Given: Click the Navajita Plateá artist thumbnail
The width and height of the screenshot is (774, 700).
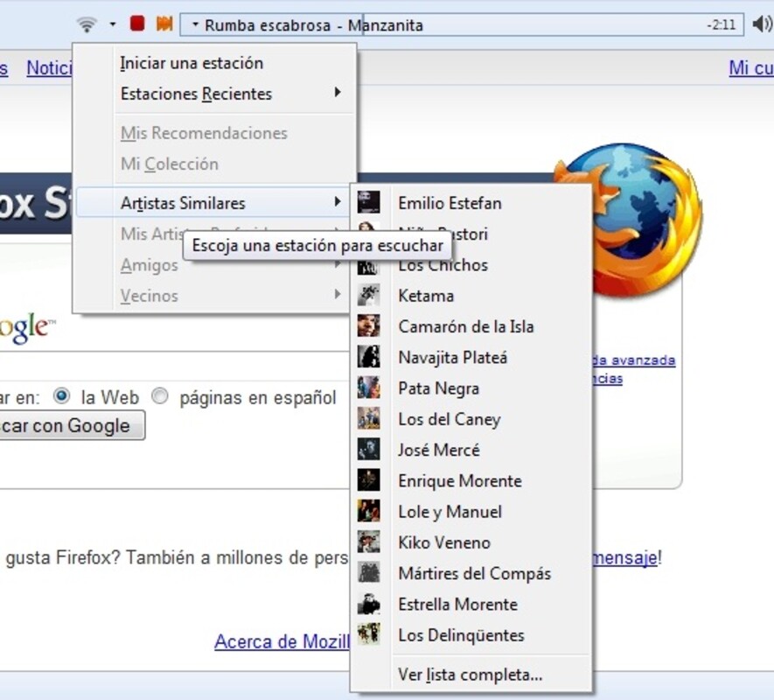Looking at the screenshot, I should [369, 357].
